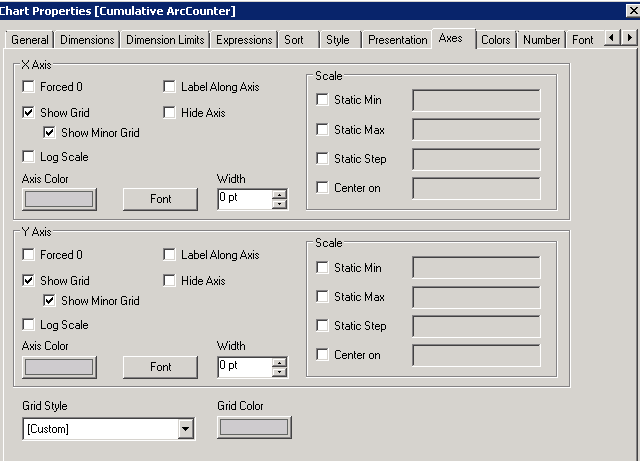Check Hide Axis for X Axis

(x=169, y=113)
